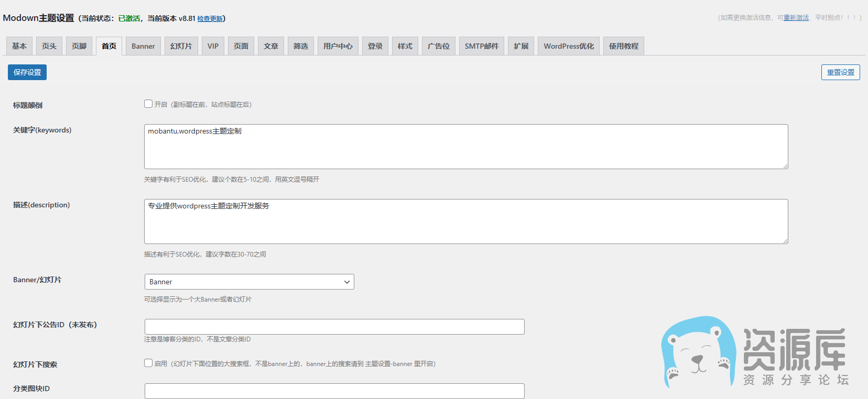The width and height of the screenshot is (868, 399).
Task: Enable the 幻灯片下搜索 checkbox
Action: coord(148,363)
